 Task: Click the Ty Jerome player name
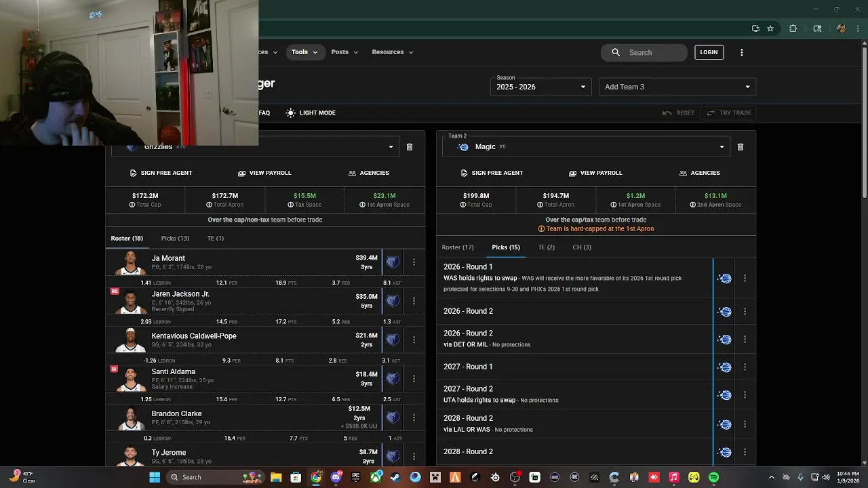tap(169, 452)
